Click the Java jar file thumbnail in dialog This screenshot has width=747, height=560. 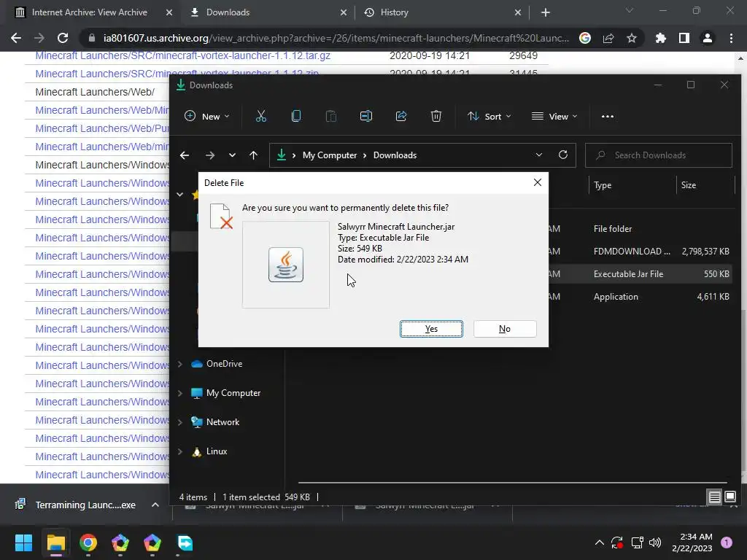tap(286, 264)
